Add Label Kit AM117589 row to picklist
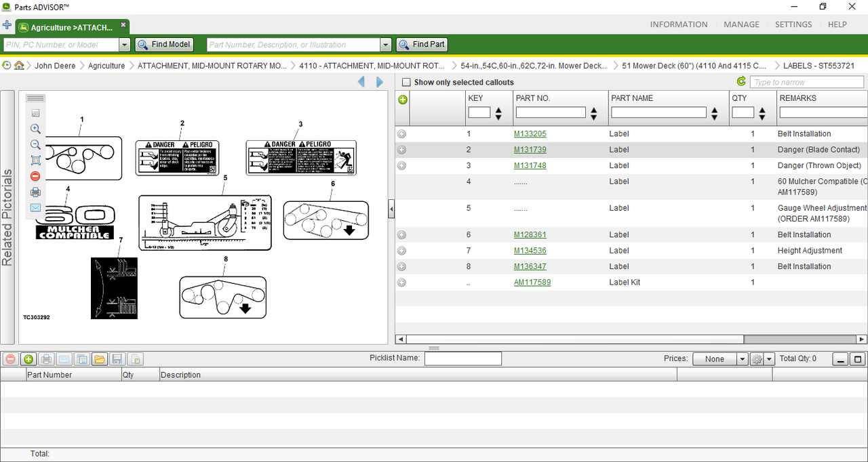This screenshot has width=868, height=462. [x=401, y=282]
